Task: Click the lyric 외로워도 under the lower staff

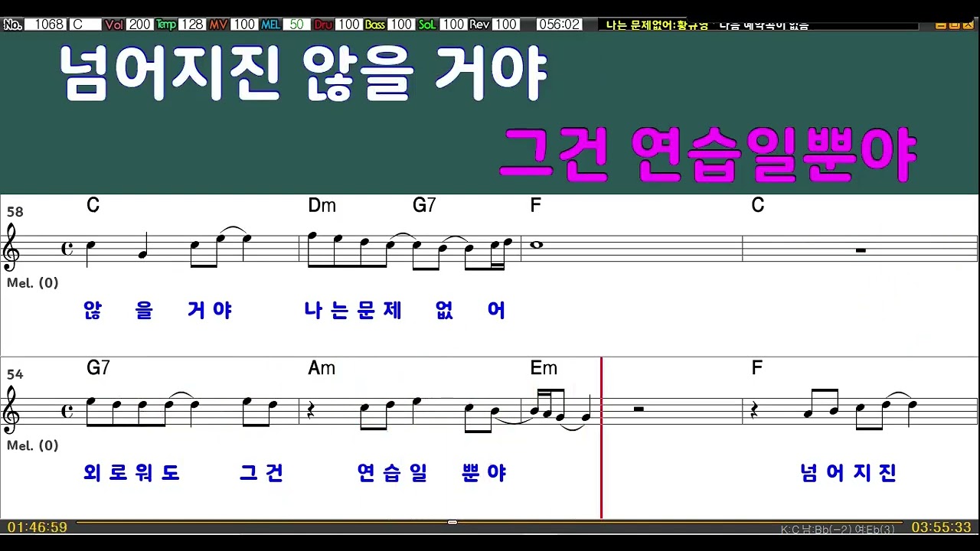Action: tap(132, 473)
